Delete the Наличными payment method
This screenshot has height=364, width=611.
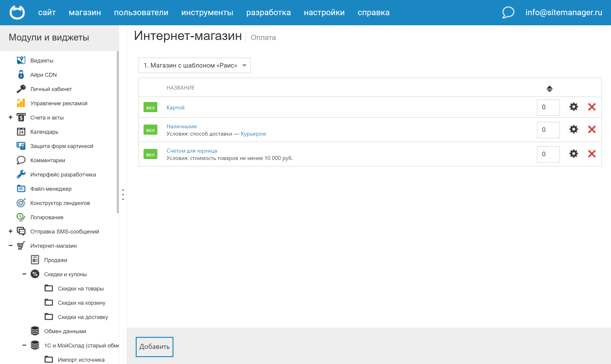click(592, 130)
